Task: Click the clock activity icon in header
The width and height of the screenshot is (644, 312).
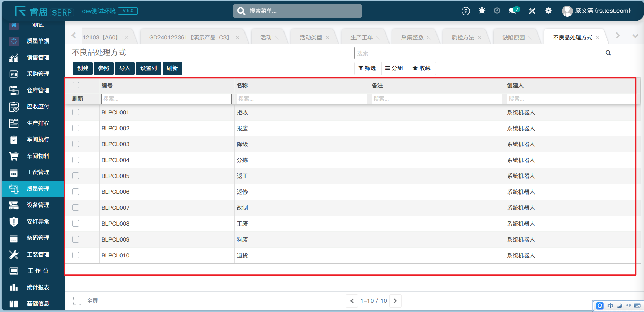Action: 497,11
